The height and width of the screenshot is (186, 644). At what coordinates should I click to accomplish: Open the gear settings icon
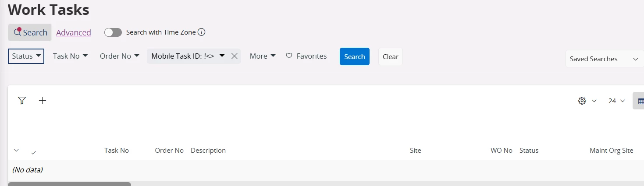[x=582, y=101]
